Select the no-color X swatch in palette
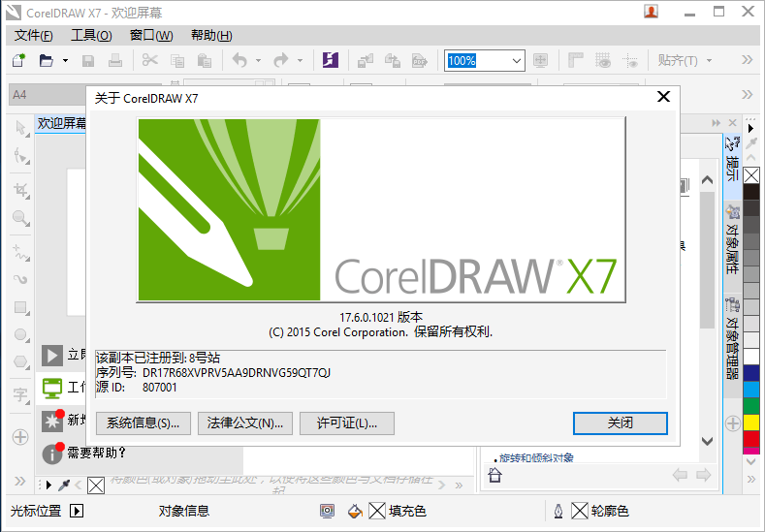Screen dimensions: 765x532 751,175
